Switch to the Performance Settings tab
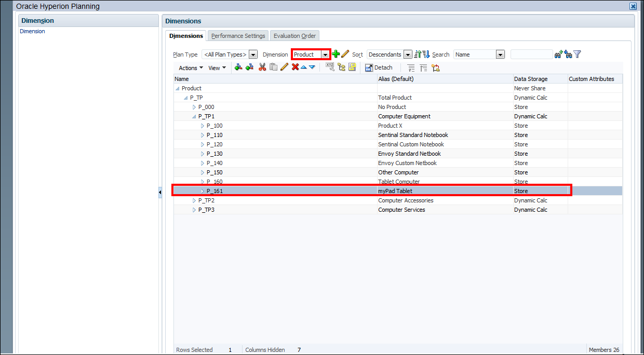 click(238, 36)
